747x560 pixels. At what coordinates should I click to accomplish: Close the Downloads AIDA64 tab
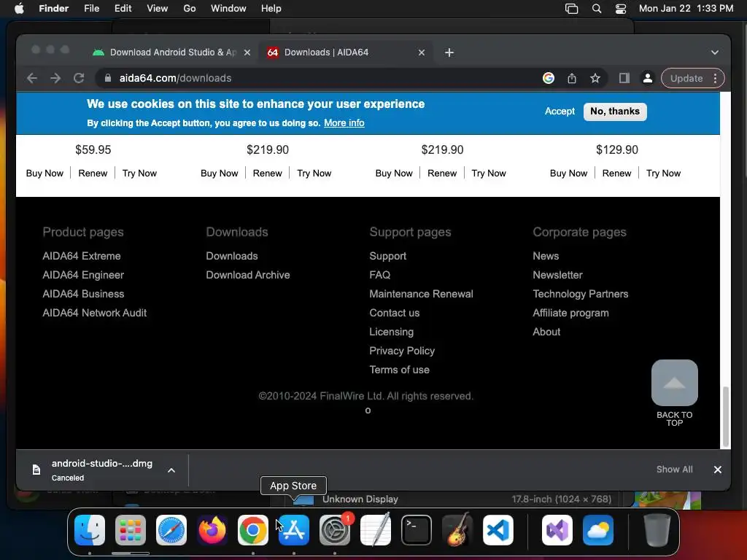422,52
